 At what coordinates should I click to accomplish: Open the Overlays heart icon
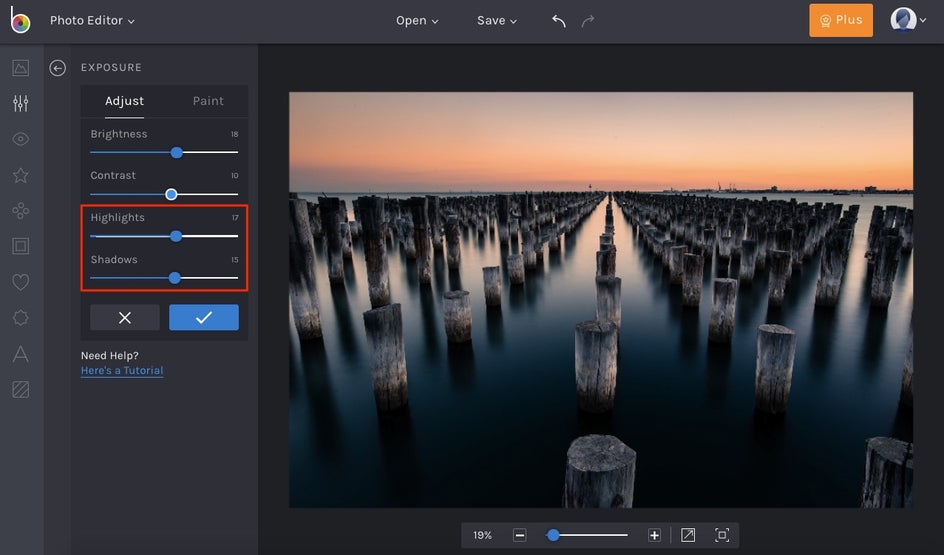coord(21,282)
